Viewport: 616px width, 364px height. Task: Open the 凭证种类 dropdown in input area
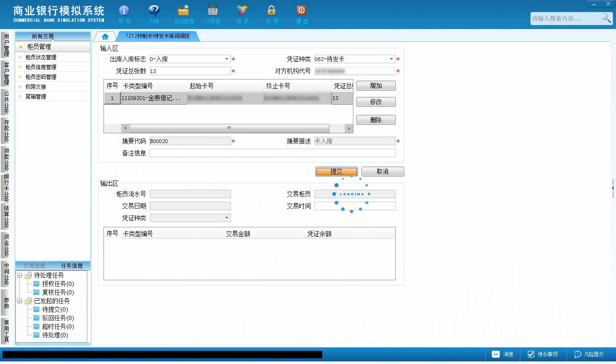[x=391, y=59]
